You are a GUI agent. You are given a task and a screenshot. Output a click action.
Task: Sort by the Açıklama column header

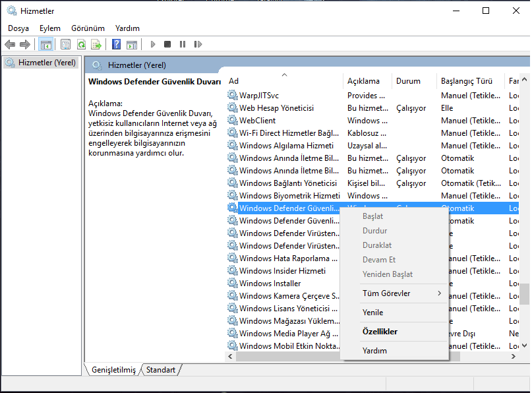coord(367,81)
